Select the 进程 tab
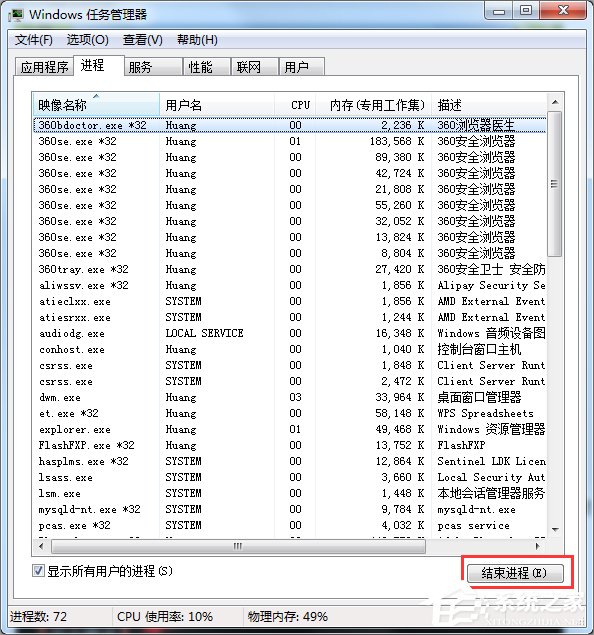Image resolution: width=594 pixels, height=635 pixels. (98, 65)
